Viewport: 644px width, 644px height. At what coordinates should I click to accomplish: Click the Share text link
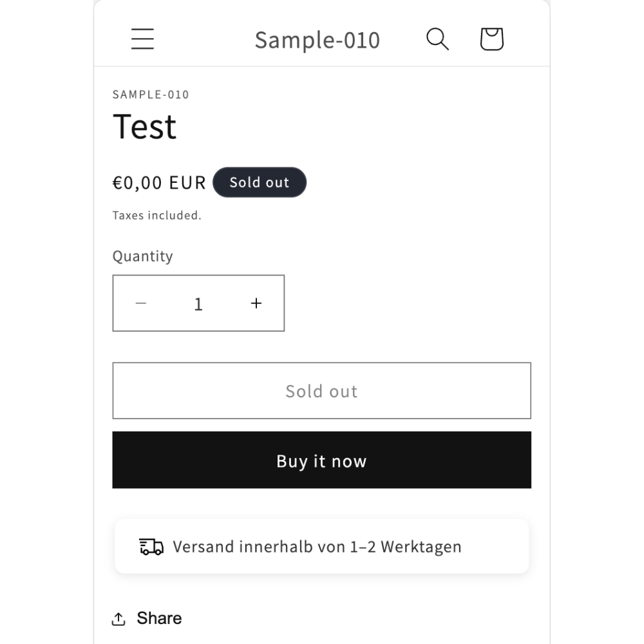[x=159, y=618]
